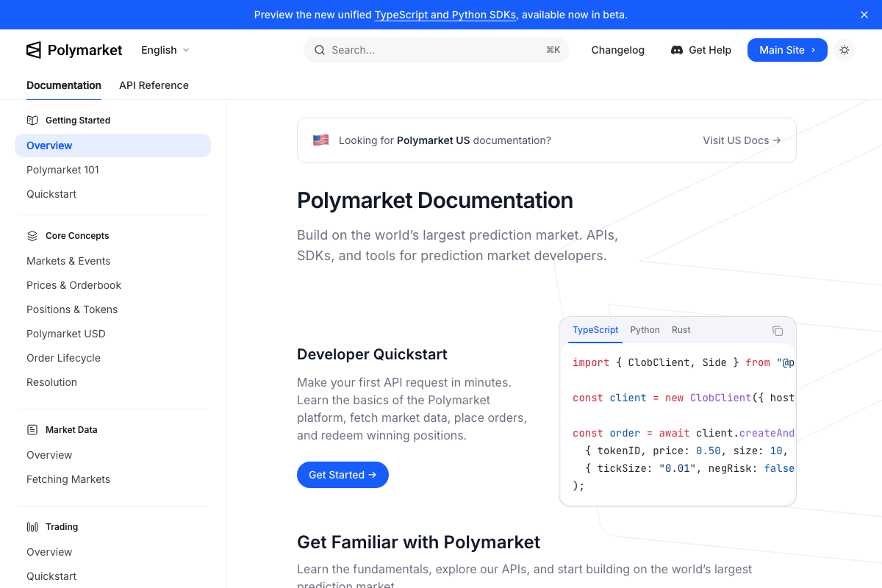Click the Main Site button
Viewport: 882px width, 588px height.
(787, 50)
